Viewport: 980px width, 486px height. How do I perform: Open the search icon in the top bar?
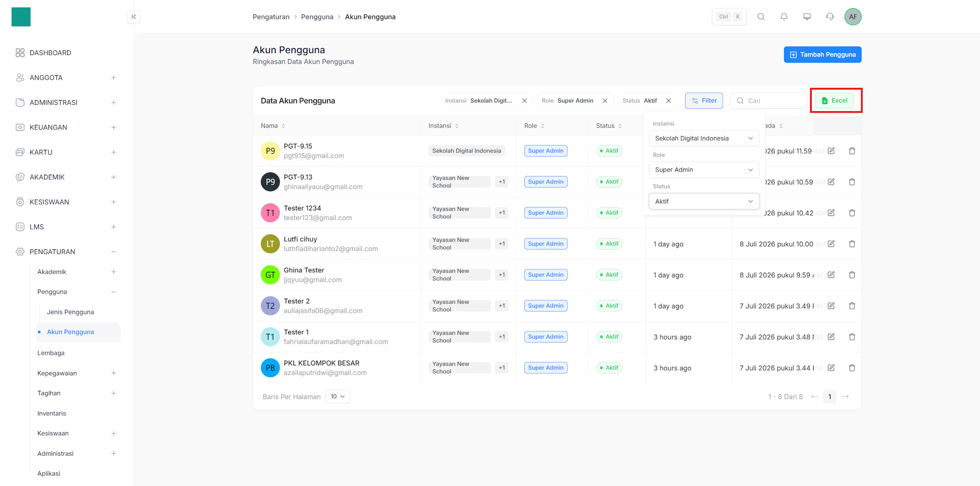point(761,17)
